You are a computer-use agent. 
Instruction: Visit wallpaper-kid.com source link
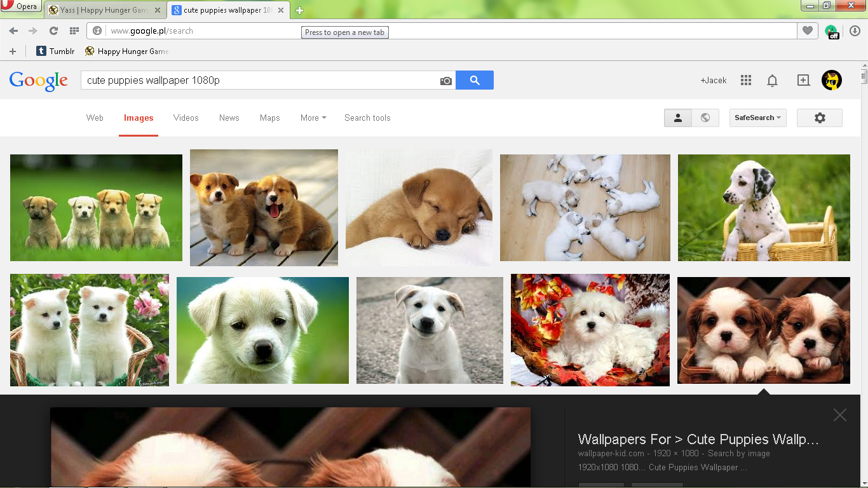pyautogui.click(x=611, y=454)
